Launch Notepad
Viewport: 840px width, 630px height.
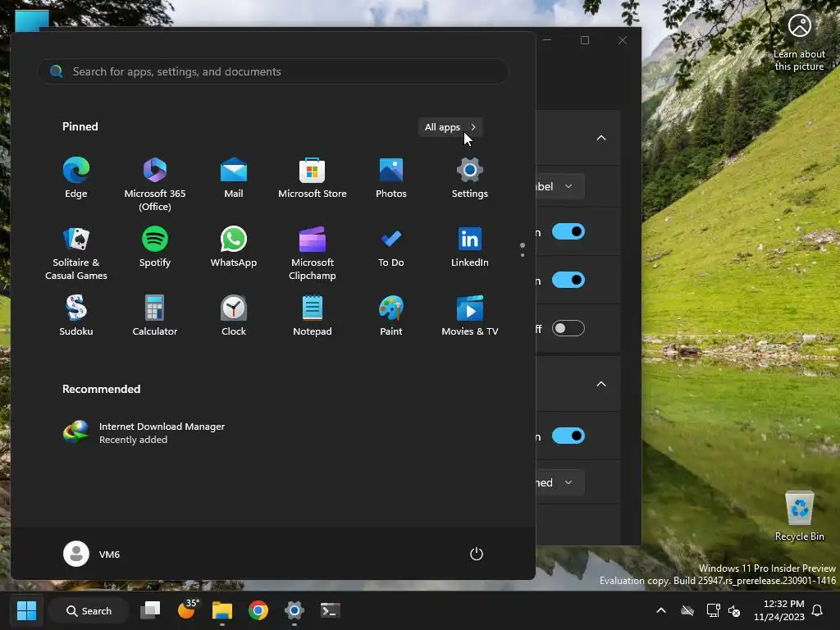(x=313, y=316)
